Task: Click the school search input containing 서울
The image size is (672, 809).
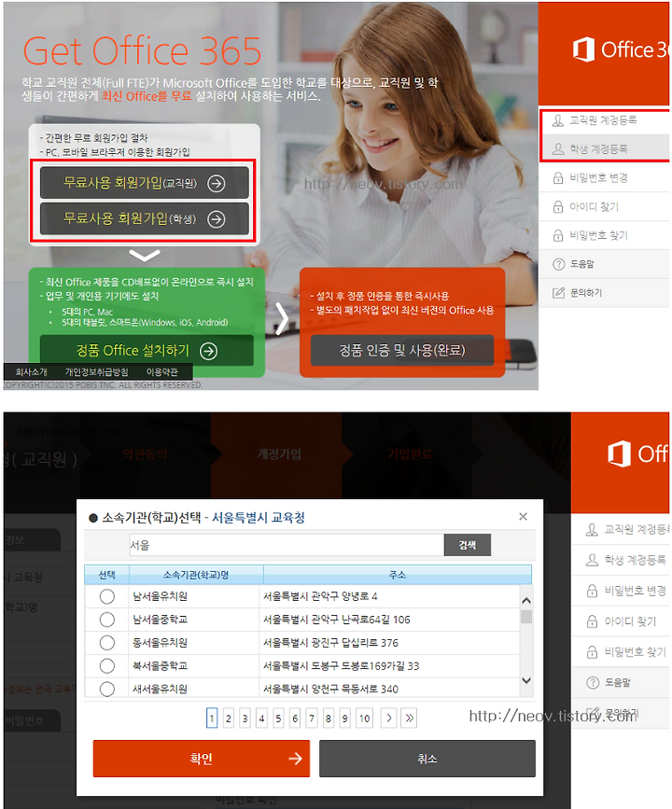Action: tap(287, 545)
